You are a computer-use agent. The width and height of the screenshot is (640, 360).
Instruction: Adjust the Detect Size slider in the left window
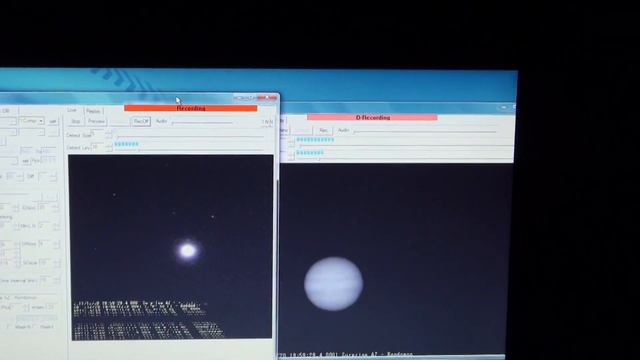pyautogui.click(x=190, y=136)
